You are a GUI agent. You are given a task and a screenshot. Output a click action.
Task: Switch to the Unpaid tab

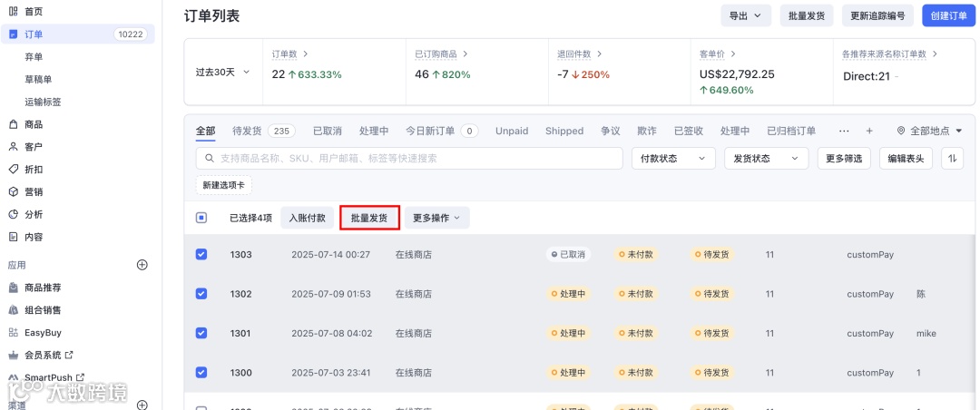coord(512,131)
